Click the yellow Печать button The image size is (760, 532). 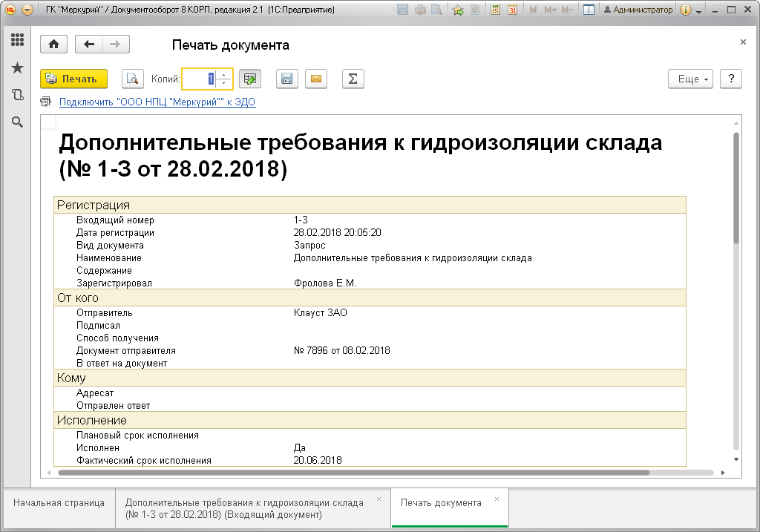point(73,79)
